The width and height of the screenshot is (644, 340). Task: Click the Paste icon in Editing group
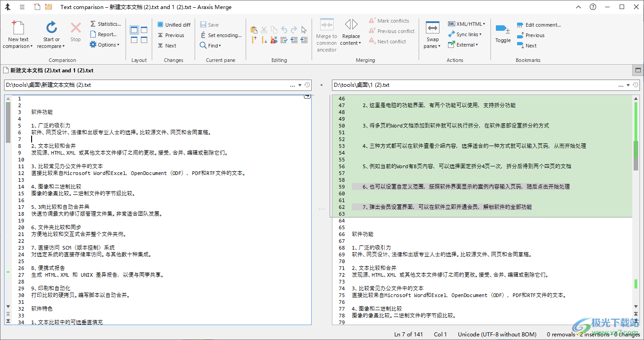click(253, 30)
